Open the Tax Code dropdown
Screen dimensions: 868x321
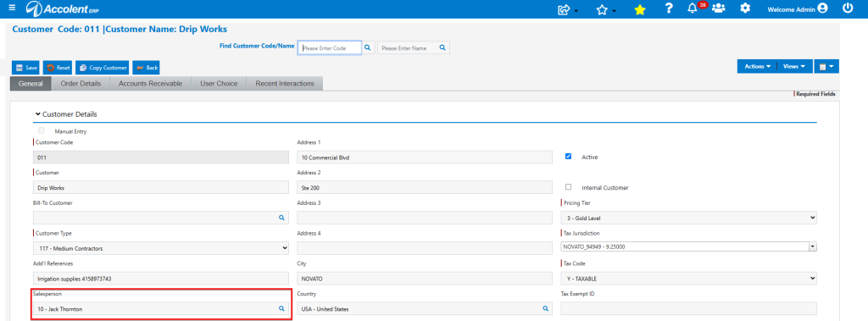pos(689,279)
